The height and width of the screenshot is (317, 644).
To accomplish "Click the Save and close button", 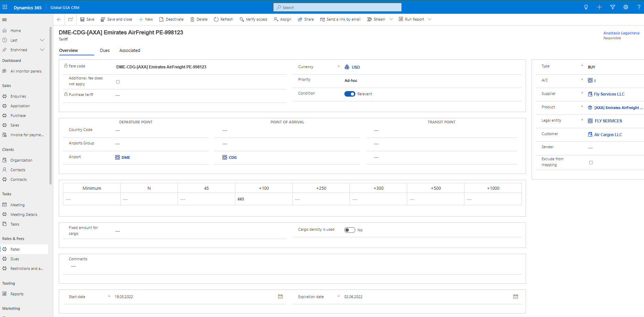I will [x=116, y=20].
